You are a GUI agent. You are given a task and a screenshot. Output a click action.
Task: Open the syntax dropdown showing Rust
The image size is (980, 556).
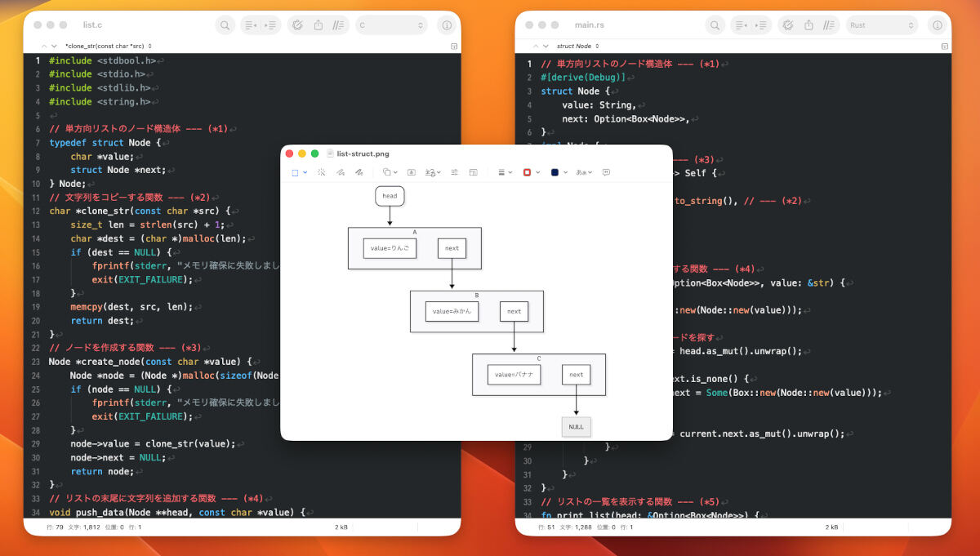pyautogui.click(x=881, y=24)
